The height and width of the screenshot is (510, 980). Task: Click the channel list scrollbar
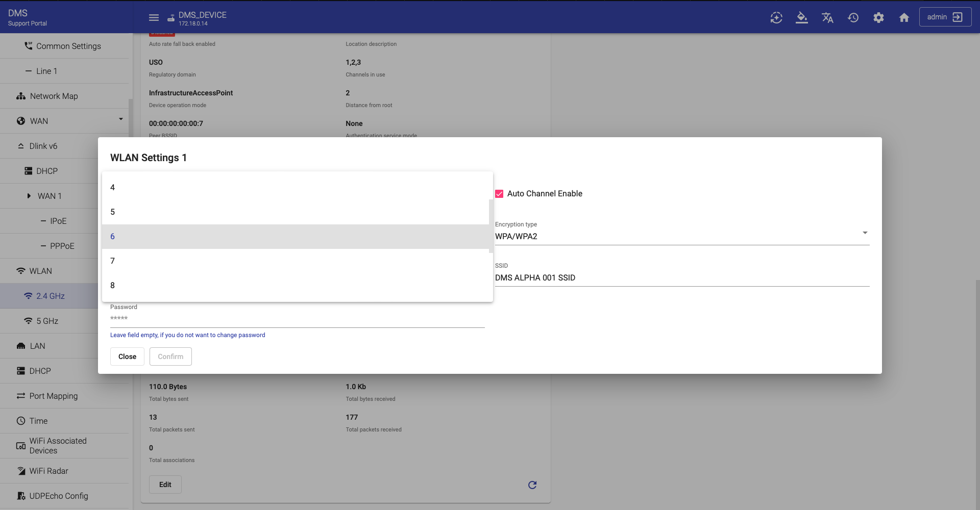coord(491,225)
